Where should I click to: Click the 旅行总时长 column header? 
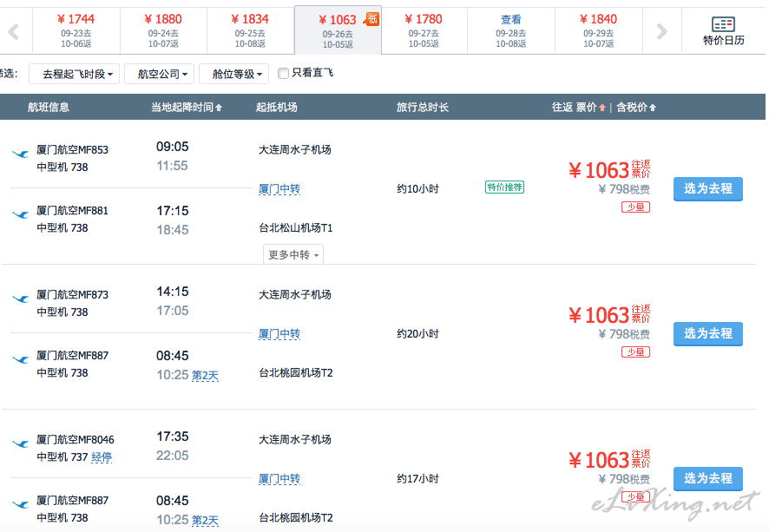423,108
